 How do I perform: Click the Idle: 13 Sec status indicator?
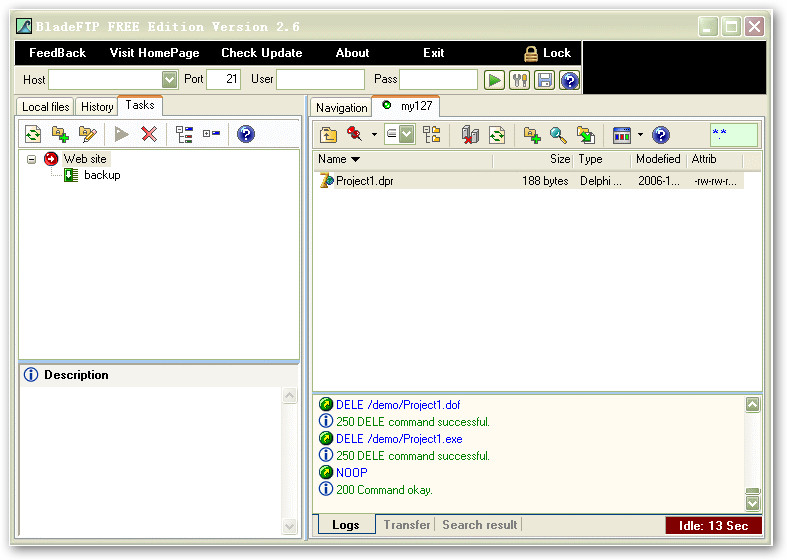(713, 526)
